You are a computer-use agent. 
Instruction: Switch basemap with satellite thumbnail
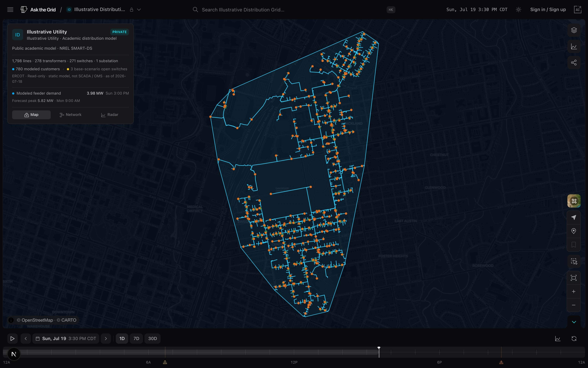pyautogui.click(x=574, y=201)
